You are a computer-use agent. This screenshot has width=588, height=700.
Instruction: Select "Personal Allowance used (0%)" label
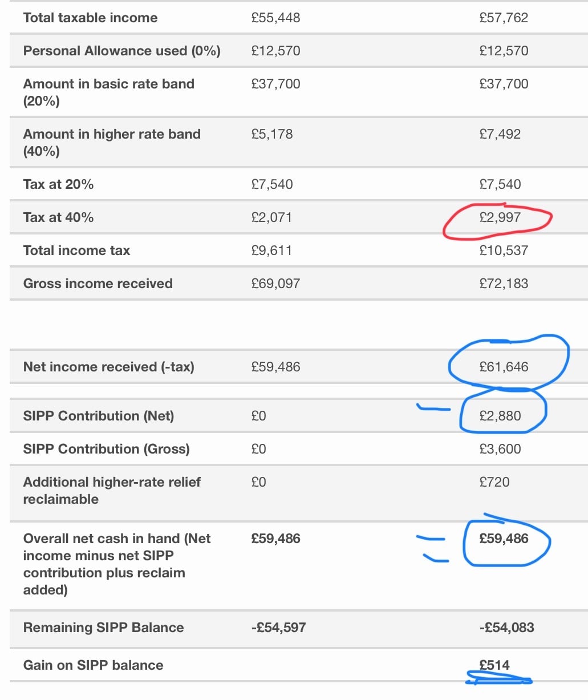click(121, 51)
